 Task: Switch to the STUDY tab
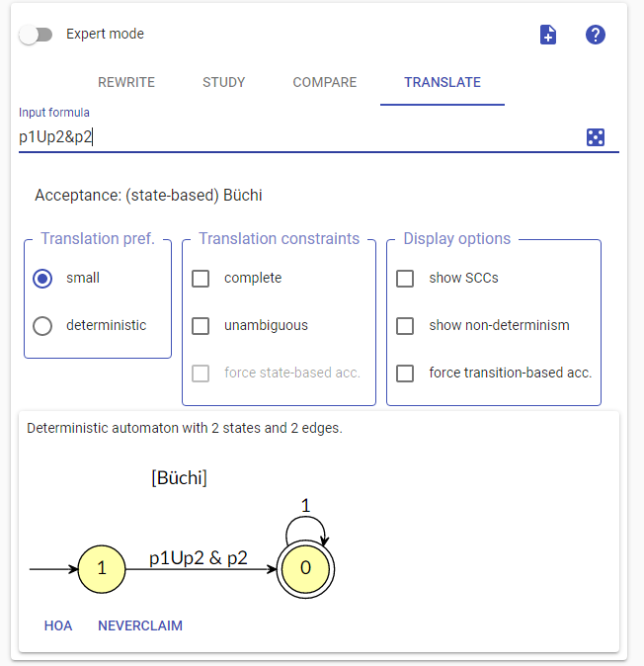pos(224,82)
